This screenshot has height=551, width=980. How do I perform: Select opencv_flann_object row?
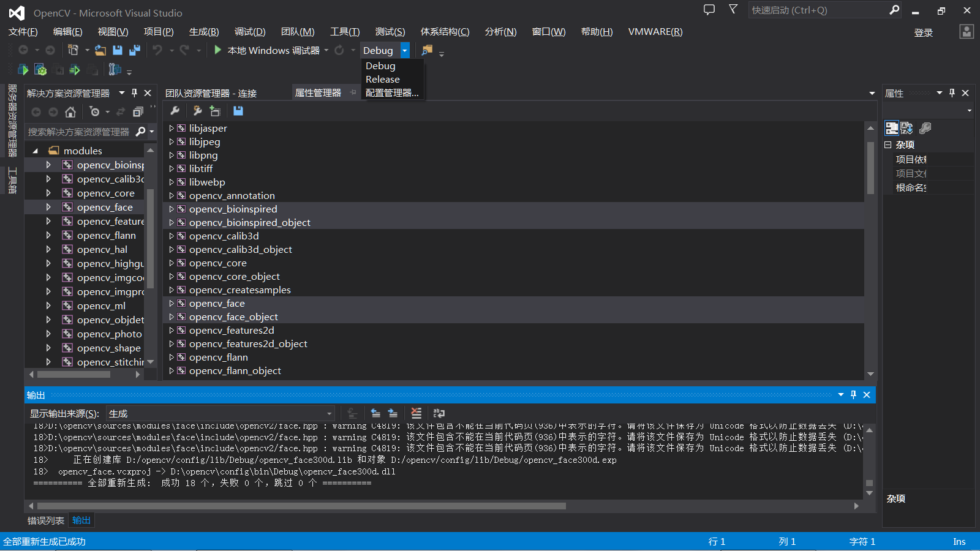coord(513,371)
